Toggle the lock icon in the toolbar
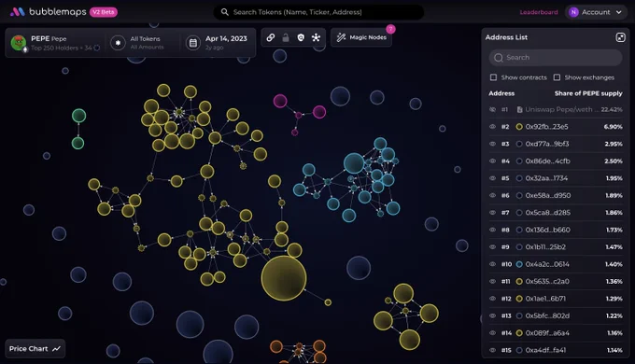The image size is (635, 364). coord(286,37)
